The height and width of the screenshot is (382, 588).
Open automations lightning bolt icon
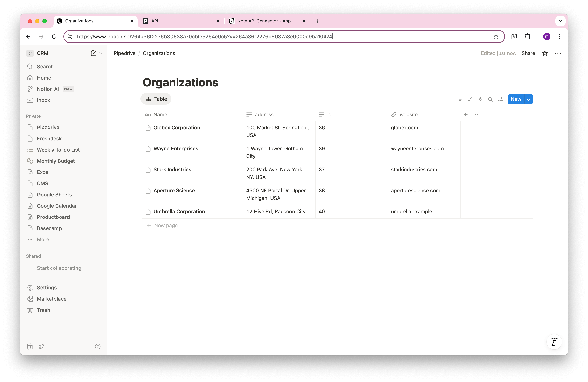click(x=480, y=99)
